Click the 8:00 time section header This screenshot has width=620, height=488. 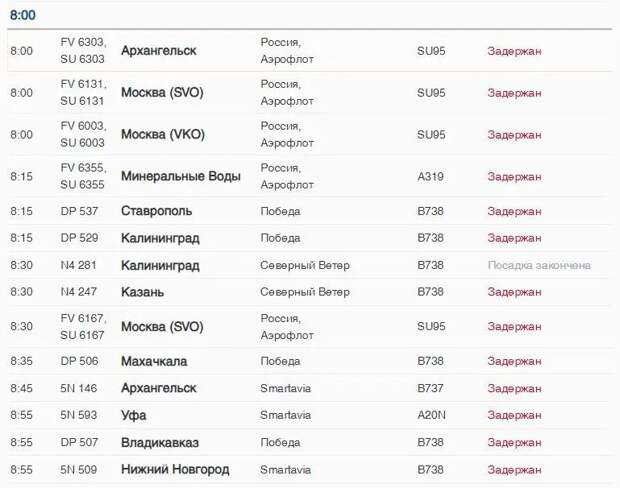tap(23, 15)
